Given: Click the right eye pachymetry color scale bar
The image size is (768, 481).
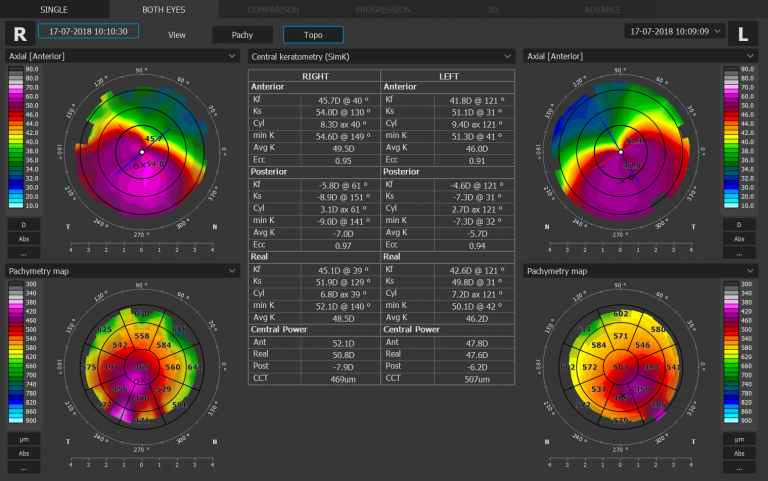Looking at the screenshot, I should [16, 352].
